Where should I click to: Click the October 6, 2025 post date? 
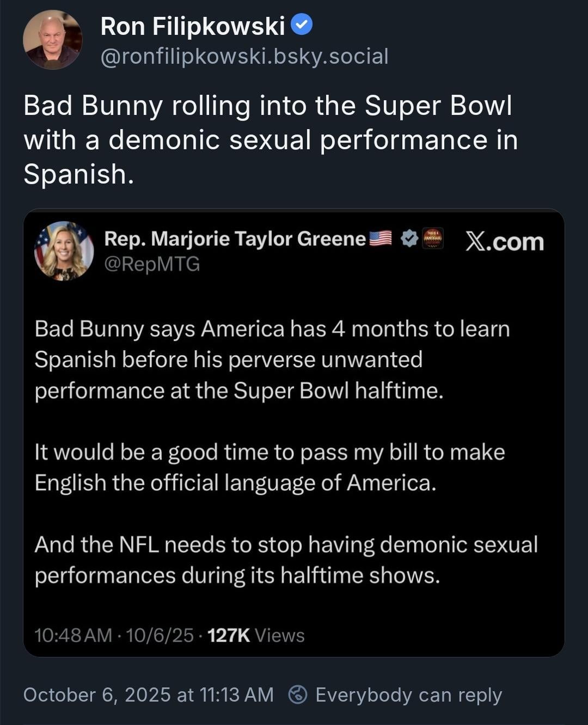pyautogui.click(x=148, y=694)
